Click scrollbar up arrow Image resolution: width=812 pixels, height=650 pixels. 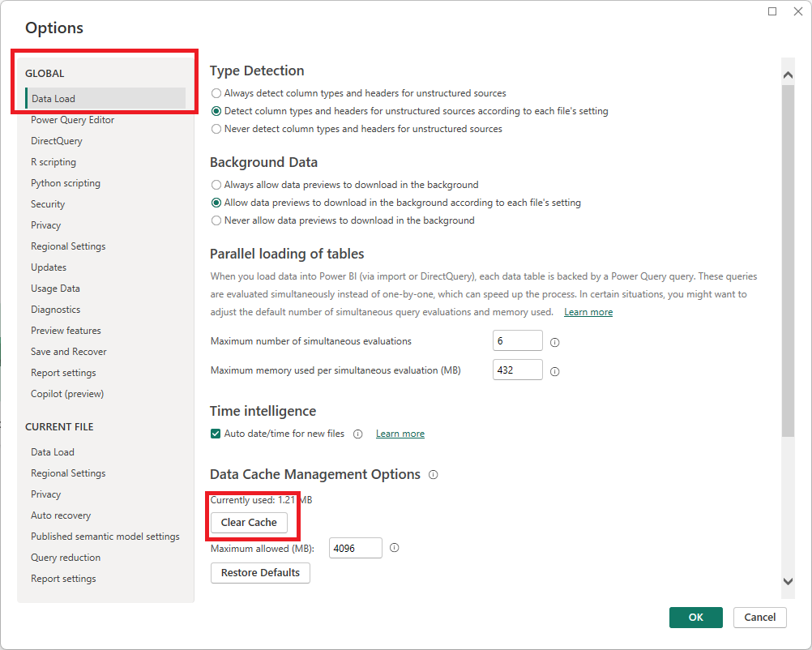pos(788,75)
